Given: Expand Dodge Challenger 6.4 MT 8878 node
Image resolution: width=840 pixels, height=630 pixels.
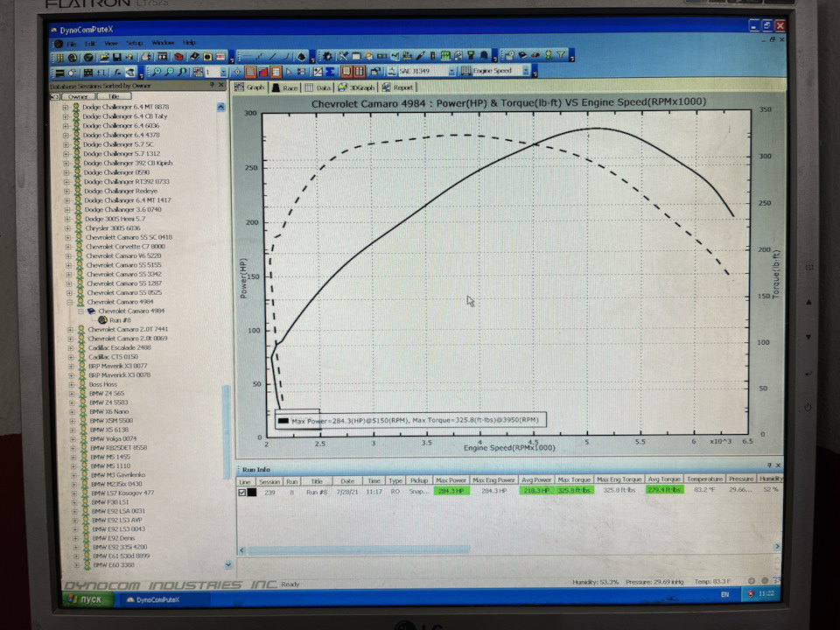Looking at the screenshot, I should (x=66, y=107).
